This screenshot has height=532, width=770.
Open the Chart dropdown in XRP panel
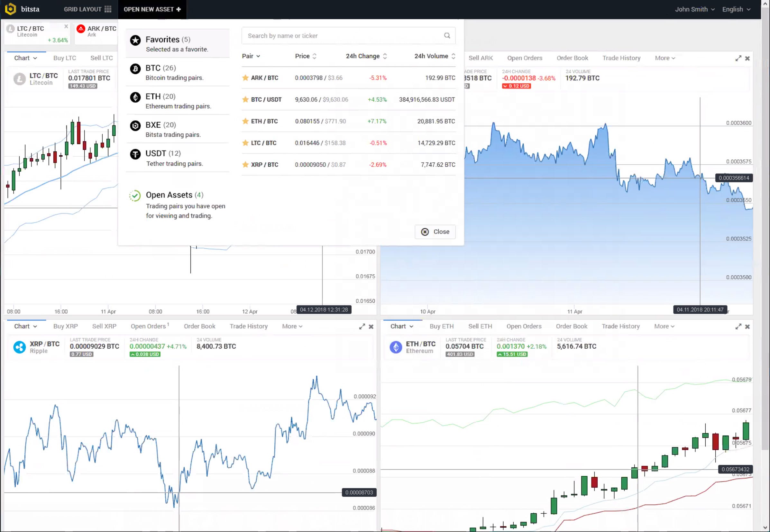click(x=25, y=326)
